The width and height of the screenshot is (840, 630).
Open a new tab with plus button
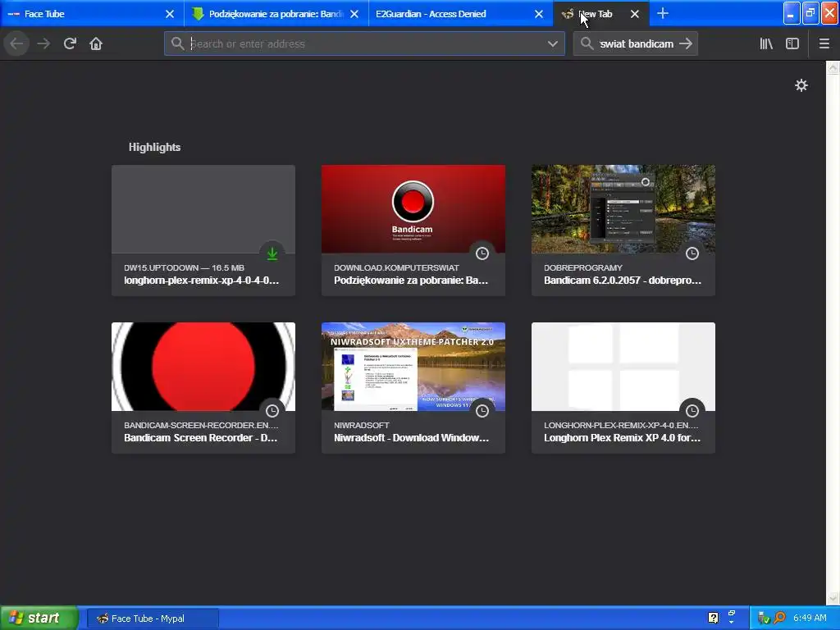pyautogui.click(x=663, y=13)
